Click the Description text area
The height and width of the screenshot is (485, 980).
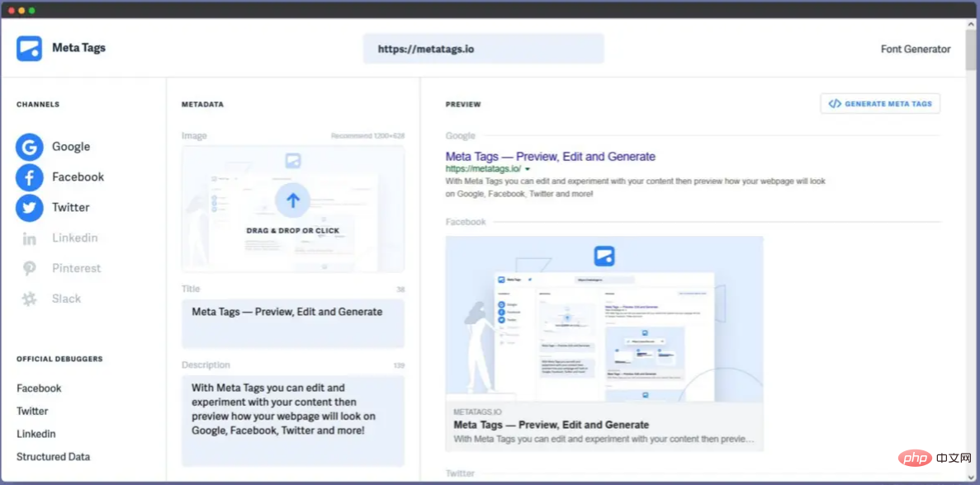pyautogui.click(x=293, y=421)
